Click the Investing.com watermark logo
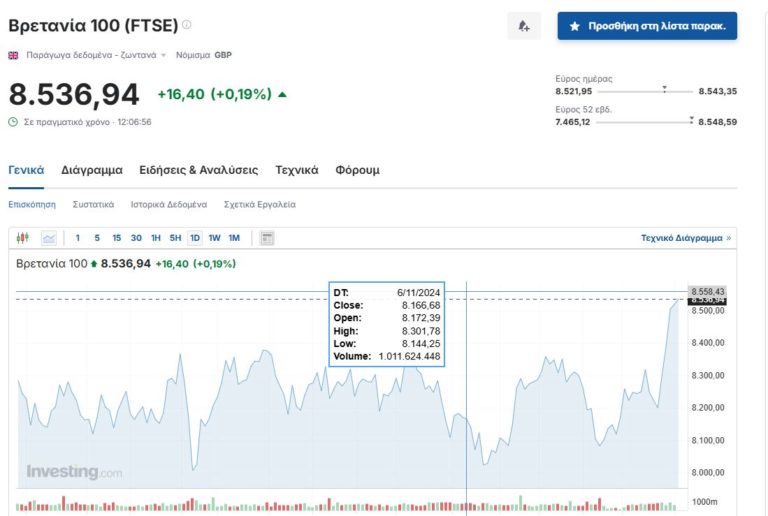 coord(74,472)
